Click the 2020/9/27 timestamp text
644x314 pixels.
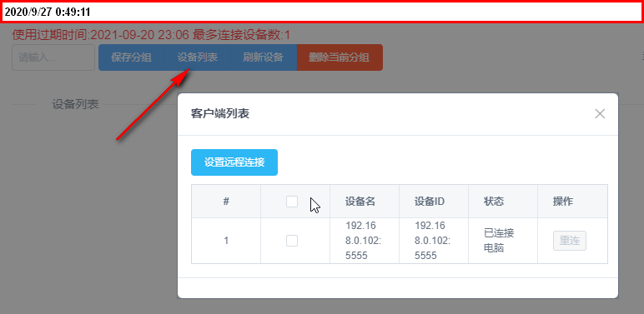48,12
